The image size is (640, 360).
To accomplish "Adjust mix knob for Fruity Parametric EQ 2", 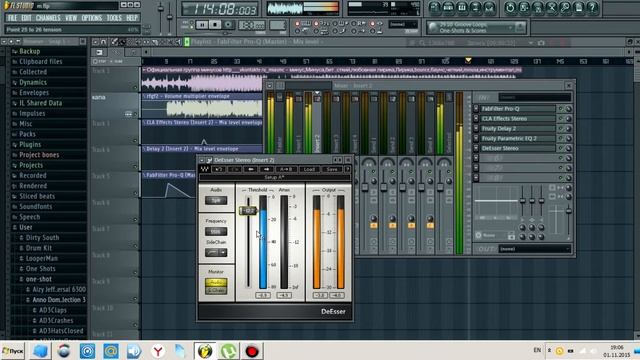I will click(568, 138).
